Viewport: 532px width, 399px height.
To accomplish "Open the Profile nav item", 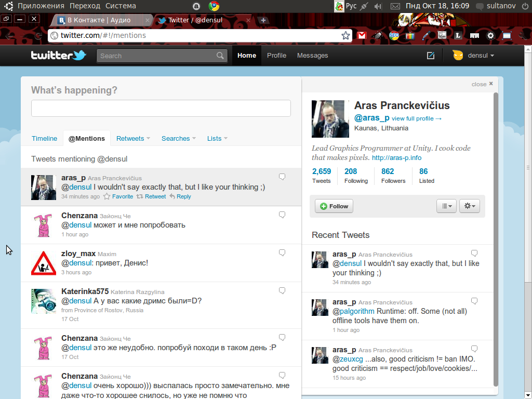I will tap(276, 55).
